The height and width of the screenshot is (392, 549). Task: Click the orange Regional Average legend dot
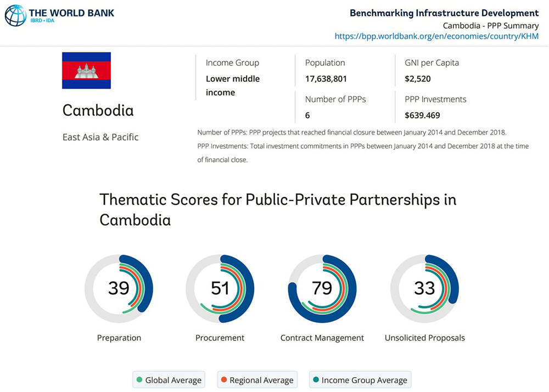(224, 380)
